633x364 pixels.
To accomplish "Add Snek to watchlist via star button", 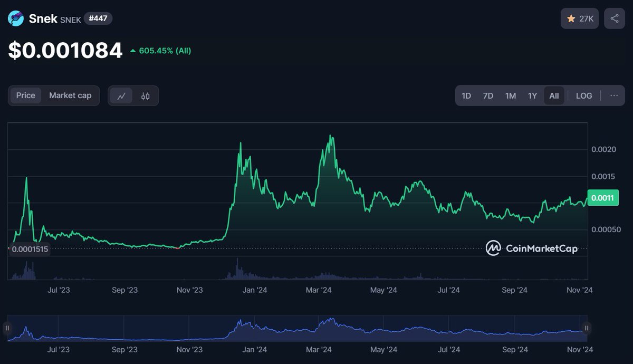I will pos(580,18).
